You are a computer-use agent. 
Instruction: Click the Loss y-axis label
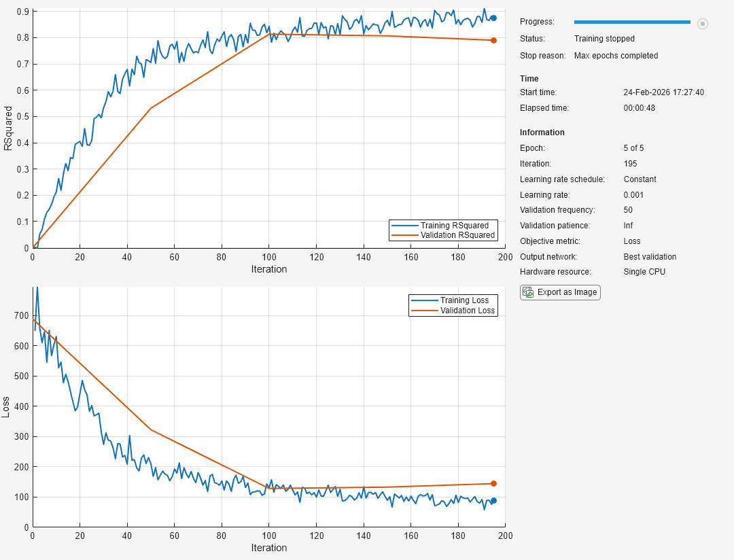(x=8, y=407)
